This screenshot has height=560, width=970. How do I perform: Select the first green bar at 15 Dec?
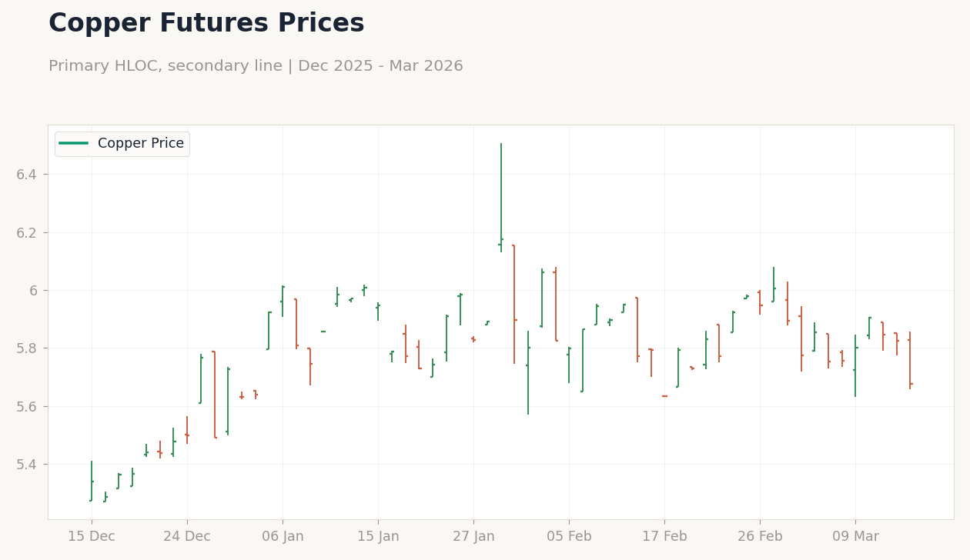coord(92,481)
